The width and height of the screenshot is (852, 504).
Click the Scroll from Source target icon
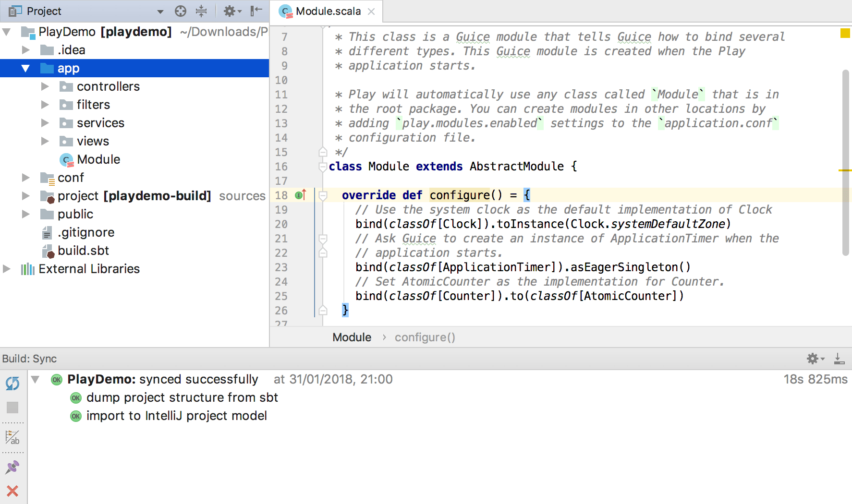(181, 11)
